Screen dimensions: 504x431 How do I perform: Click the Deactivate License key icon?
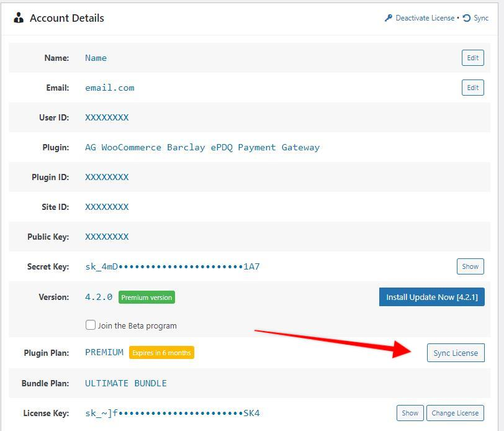(x=389, y=18)
